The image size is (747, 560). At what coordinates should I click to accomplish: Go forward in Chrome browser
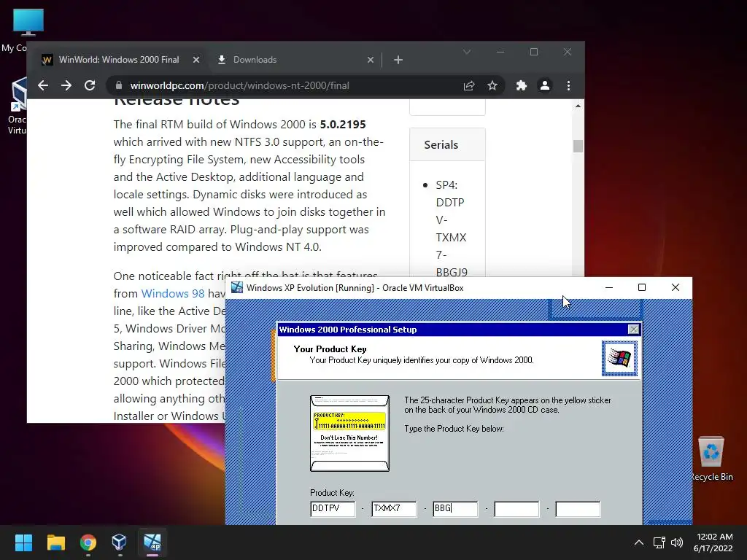(66, 86)
